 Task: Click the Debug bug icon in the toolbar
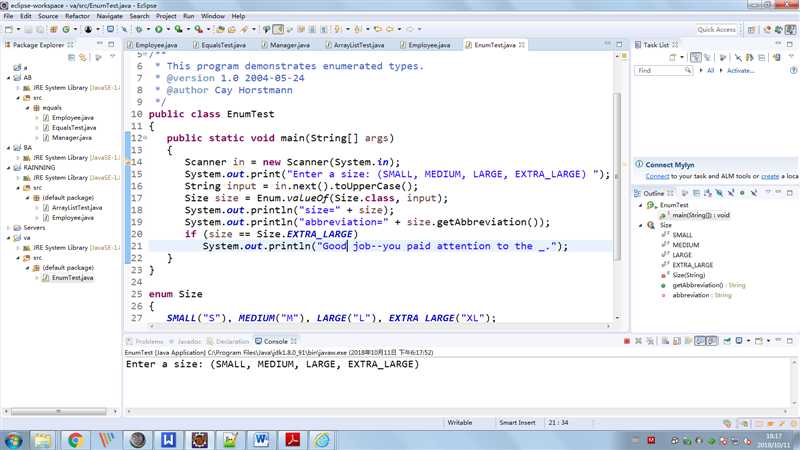[139, 29]
